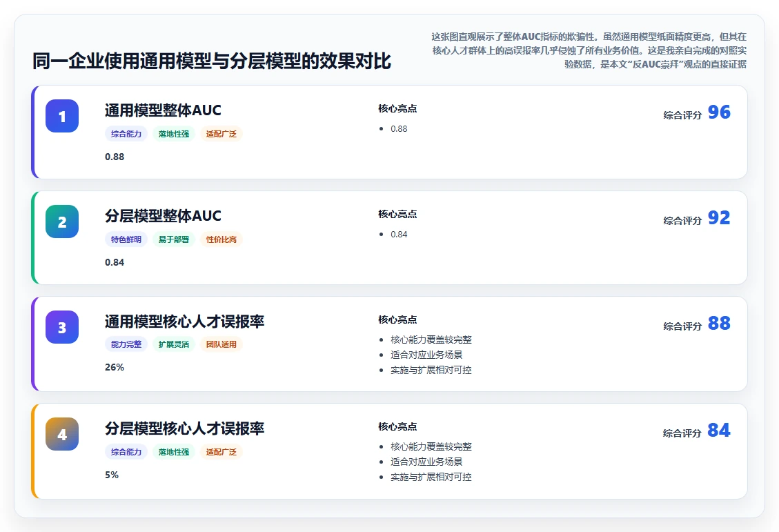779x532 pixels.
Task: Click 核心能力覆盖较完整 in the 5% card
Action: pos(431,446)
